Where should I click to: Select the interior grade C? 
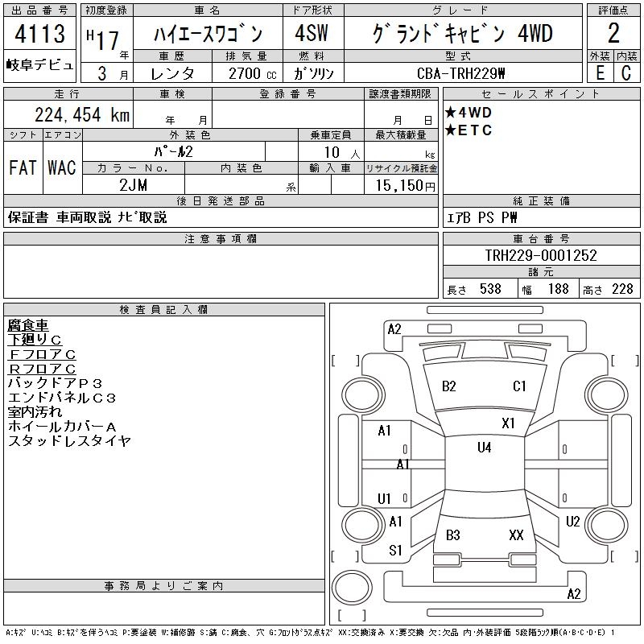[x=626, y=72]
